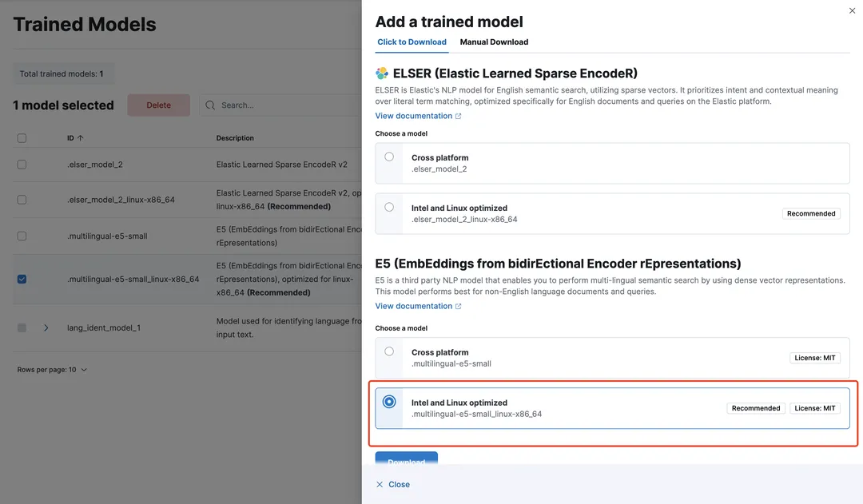Viewport: 863px width, 504px height.
Task: Select ELSER Cross platform radio option
Action: (x=389, y=157)
